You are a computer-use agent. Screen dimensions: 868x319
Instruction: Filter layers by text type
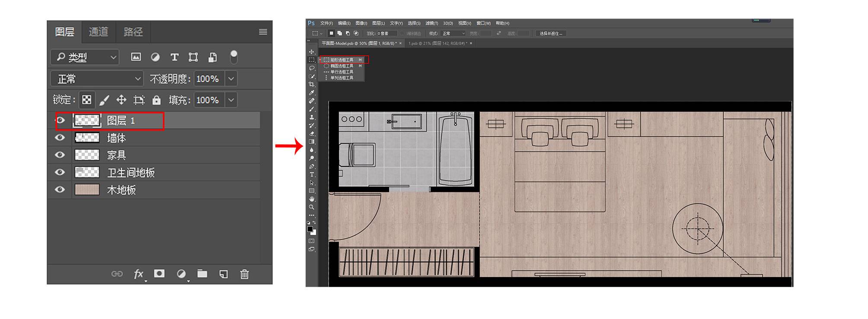click(174, 57)
